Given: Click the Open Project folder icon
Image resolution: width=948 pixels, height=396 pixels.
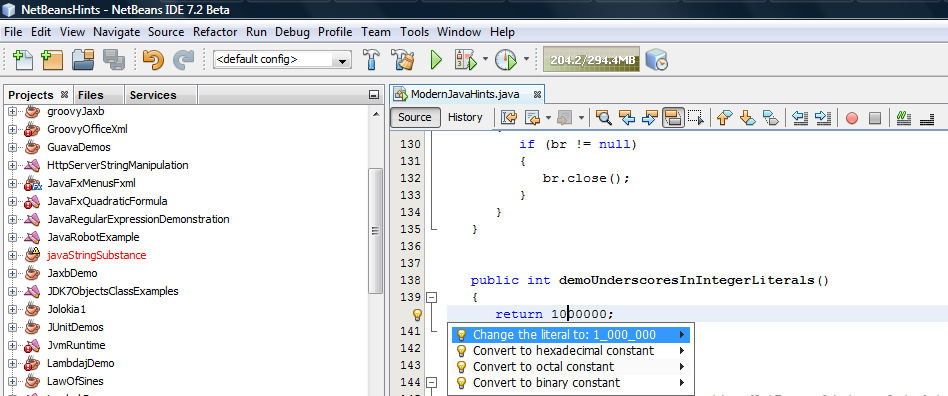Looking at the screenshot, I should [x=83, y=59].
